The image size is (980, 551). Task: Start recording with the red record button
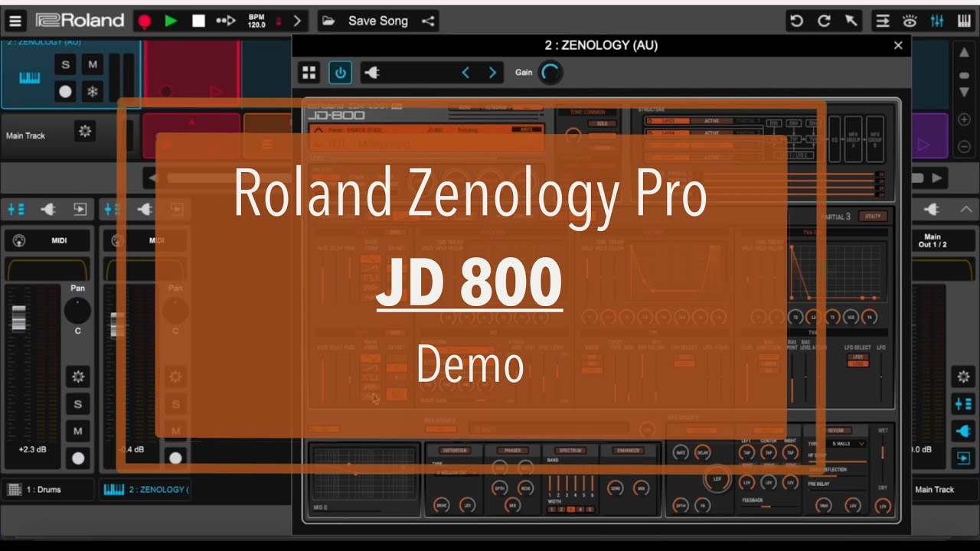[144, 21]
